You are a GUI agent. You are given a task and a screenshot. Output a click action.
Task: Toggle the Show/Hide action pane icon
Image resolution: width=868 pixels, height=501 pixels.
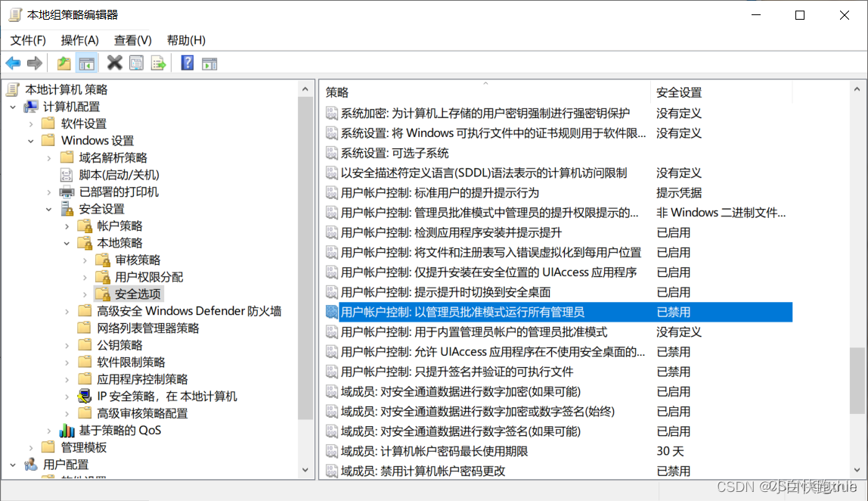[x=209, y=63]
